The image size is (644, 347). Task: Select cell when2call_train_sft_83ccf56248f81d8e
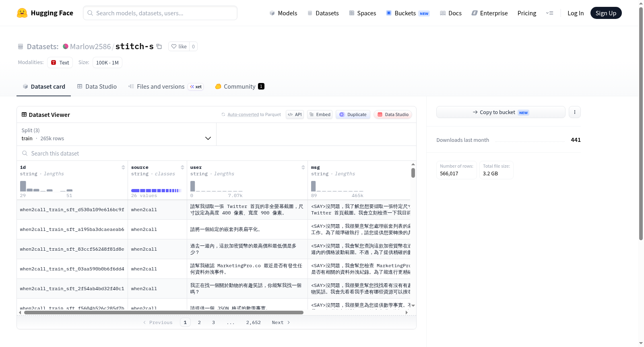pyautogui.click(x=72, y=249)
